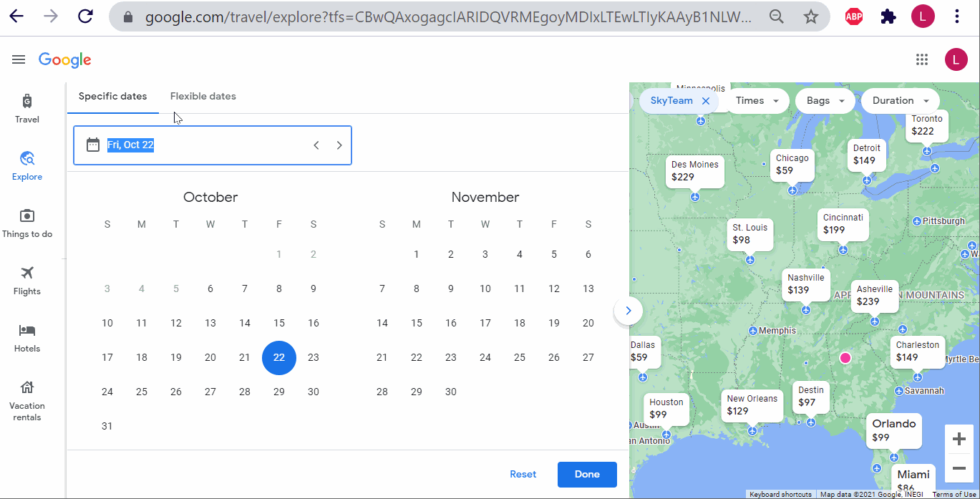Click the hamburger main menu icon
Image resolution: width=980 pixels, height=499 pixels.
19,59
